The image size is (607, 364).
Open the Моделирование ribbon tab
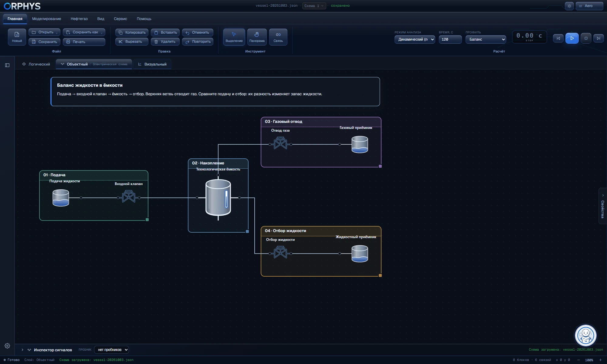[x=46, y=19]
